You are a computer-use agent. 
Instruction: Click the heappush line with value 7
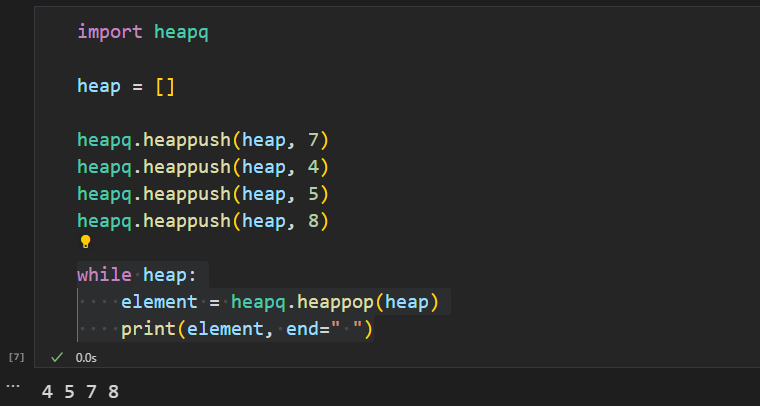coord(203,140)
